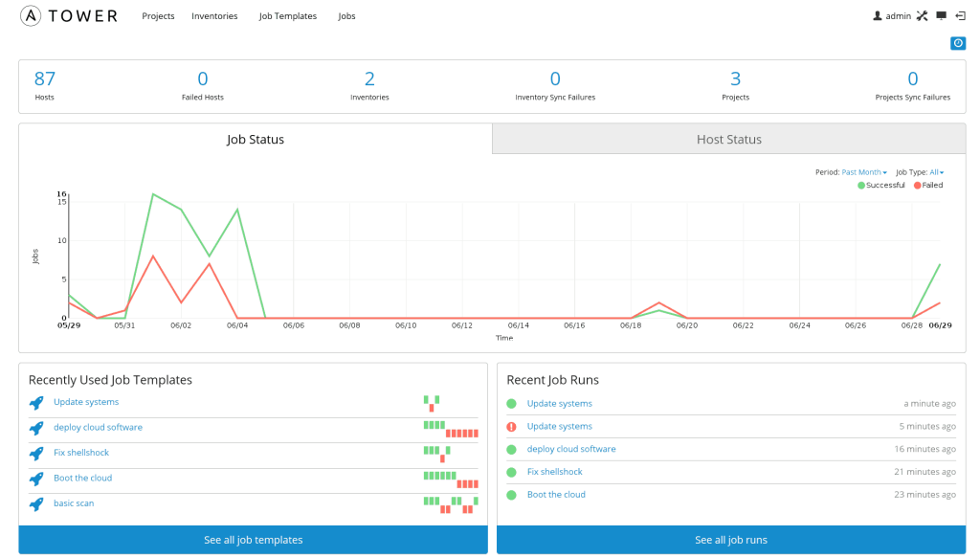Click the red failed status icon for Update systems
980x558 pixels.
(511, 427)
